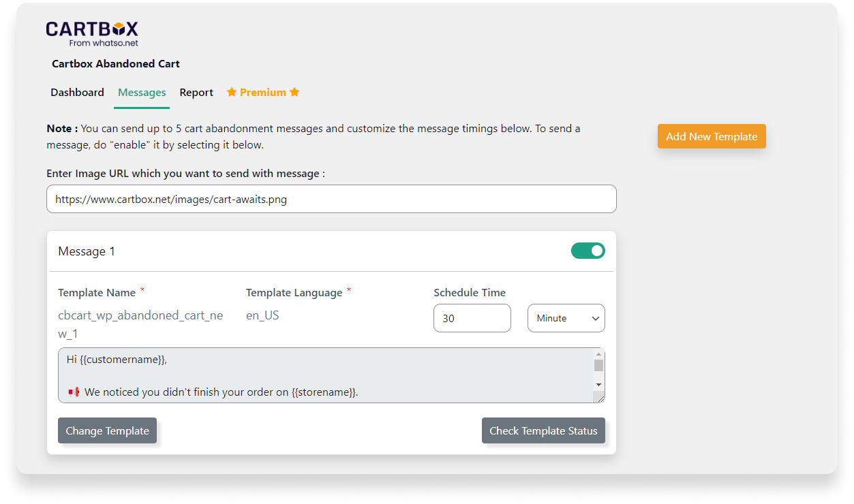Open the Report tab
854x504 pixels.
[x=196, y=93]
